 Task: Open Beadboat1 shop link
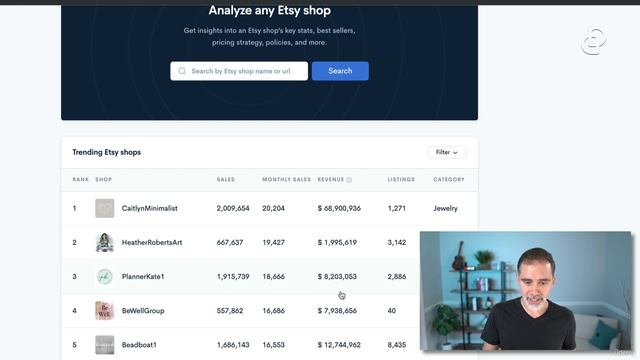tap(139, 345)
